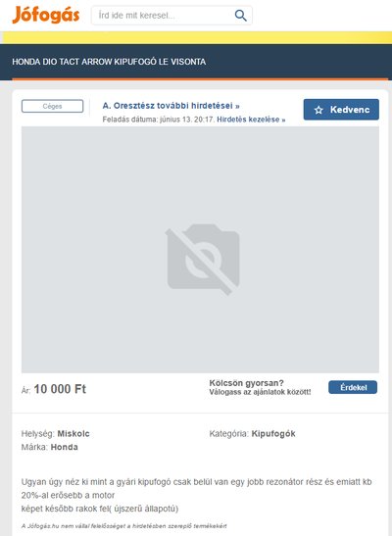Click 'Válogass az ajánlatok között!' text

tap(260, 392)
